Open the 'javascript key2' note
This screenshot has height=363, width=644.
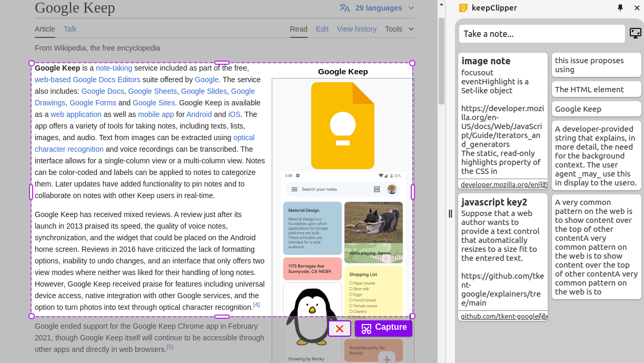point(494,202)
